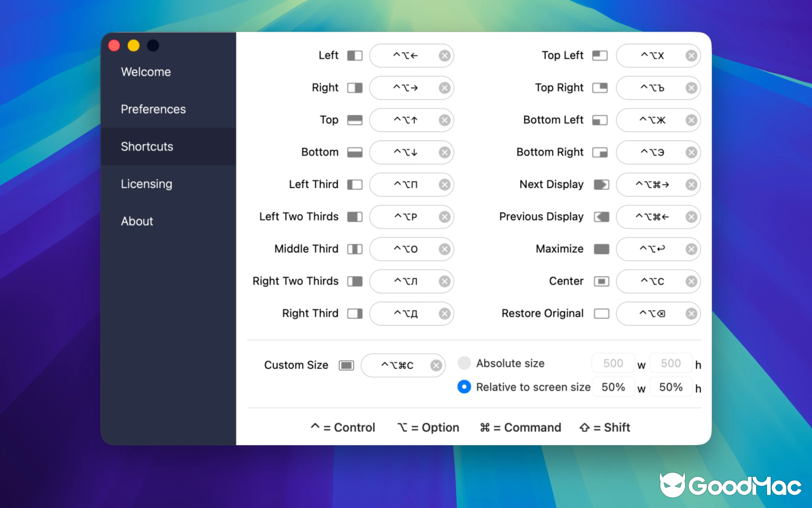Select the Center window icon
812x508 pixels.
pyautogui.click(x=599, y=281)
